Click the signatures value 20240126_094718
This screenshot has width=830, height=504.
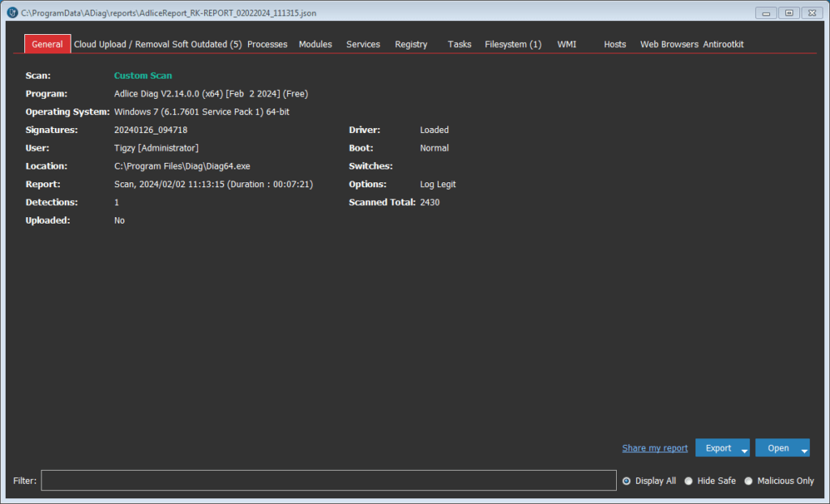click(x=151, y=130)
